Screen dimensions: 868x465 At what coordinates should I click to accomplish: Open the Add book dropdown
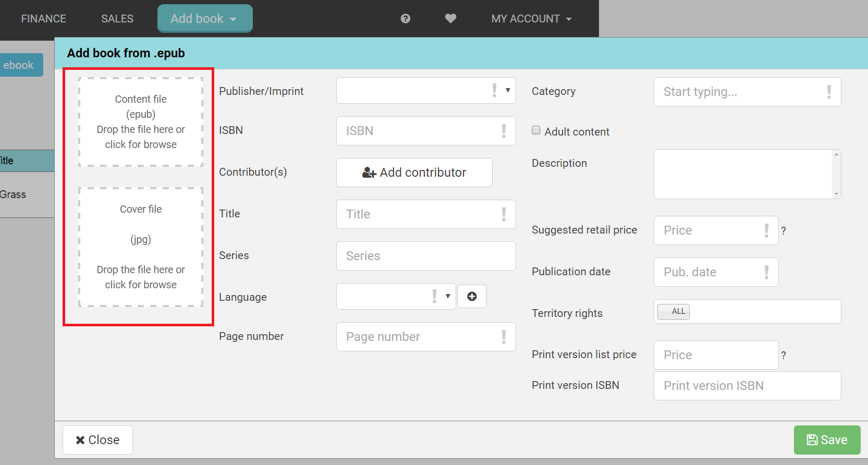pos(205,19)
